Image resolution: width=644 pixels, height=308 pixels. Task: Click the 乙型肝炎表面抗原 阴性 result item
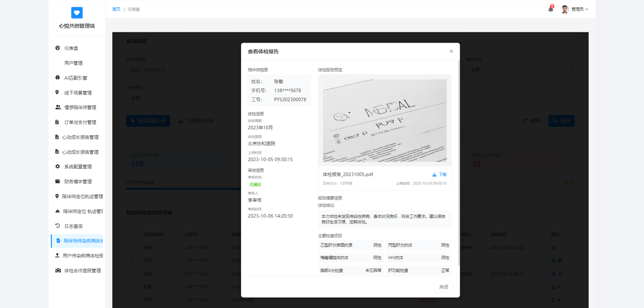(351, 245)
